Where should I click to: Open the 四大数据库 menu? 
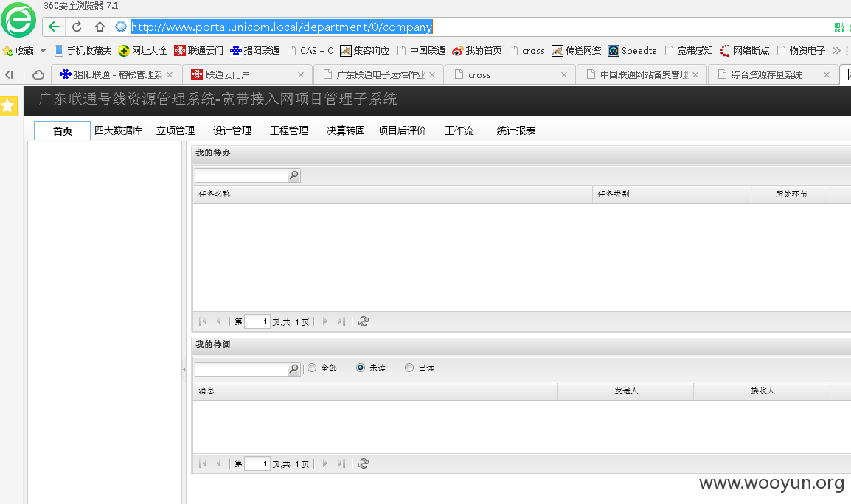[x=118, y=130]
